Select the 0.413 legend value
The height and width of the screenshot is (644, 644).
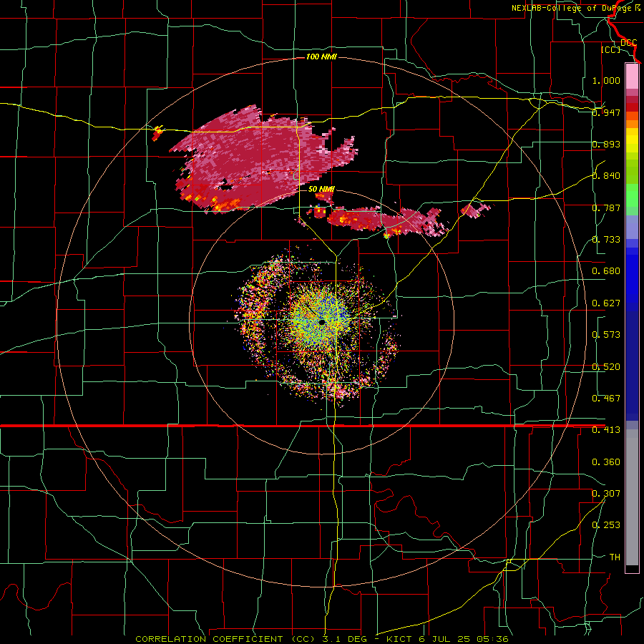[x=606, y=430]
